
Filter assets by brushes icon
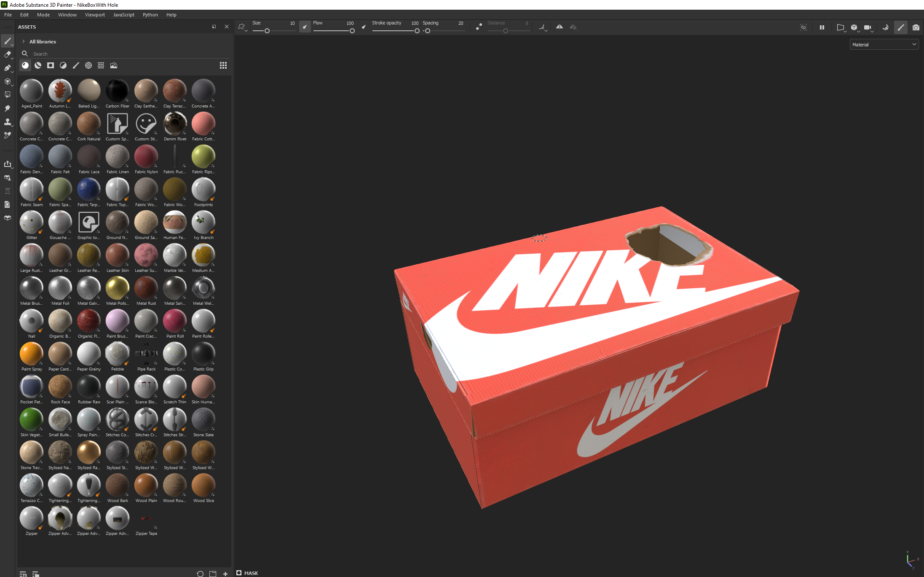click(76, 65)
